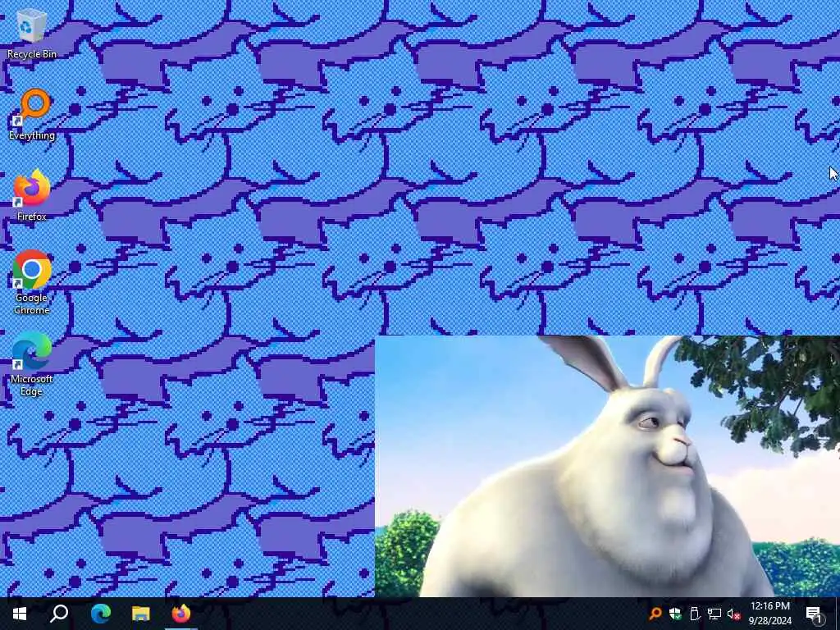Click Safely Remove Hardware USB tray icon

tap(695, 614)
